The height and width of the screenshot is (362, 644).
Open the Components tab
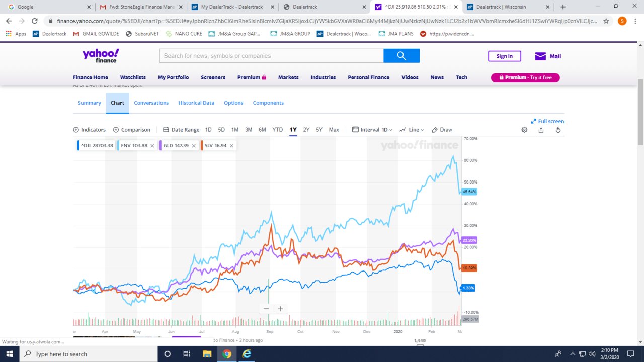click(268, 103)
